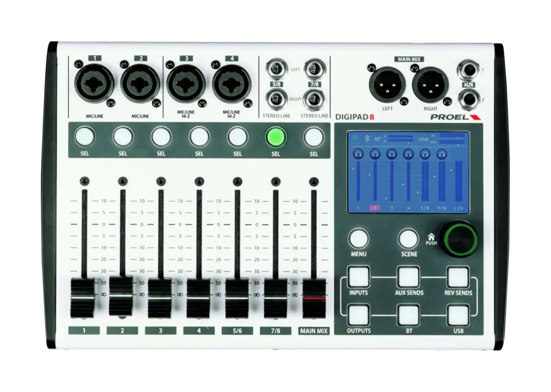Select the INPUTS view button
The height and width of the screenshot is (392, 551).
(359, 276)
